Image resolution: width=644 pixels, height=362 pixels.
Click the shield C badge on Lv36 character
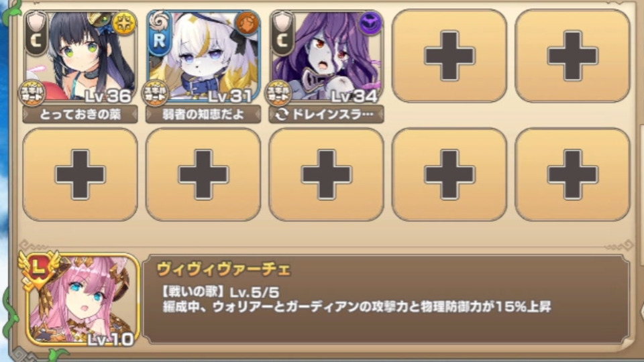(x=36, y=33)
